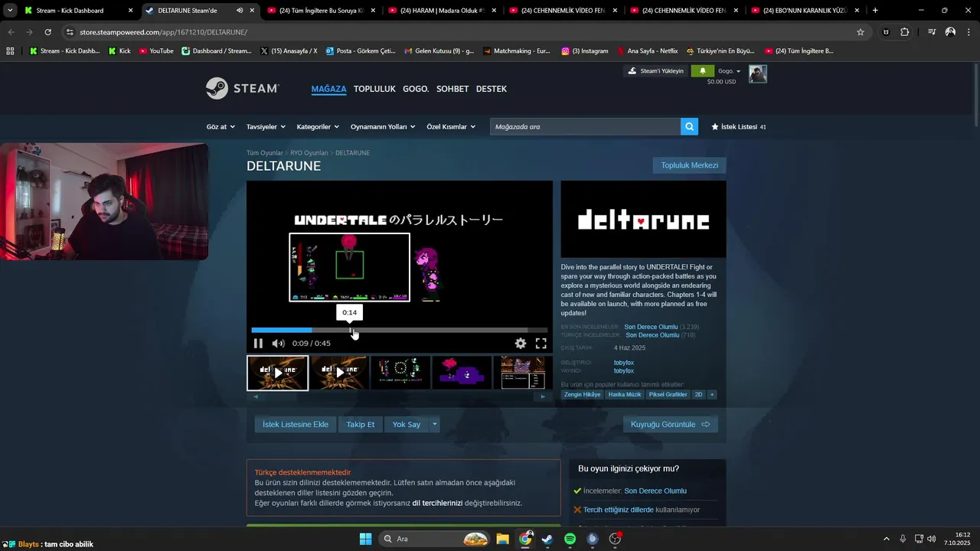Image resolution: width=980 pixels, height=551 pixels.
Task: Click Kuyruğu Görüntüle button
Action: pos(670,424)
